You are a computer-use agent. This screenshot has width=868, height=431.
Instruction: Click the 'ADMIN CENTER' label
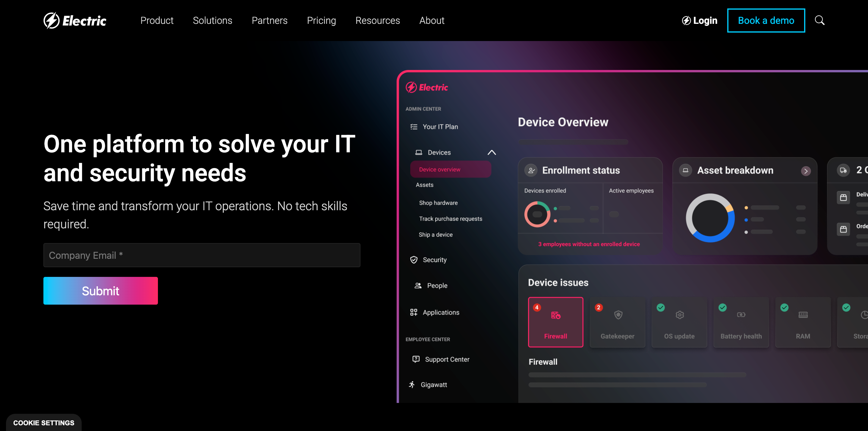423,109
